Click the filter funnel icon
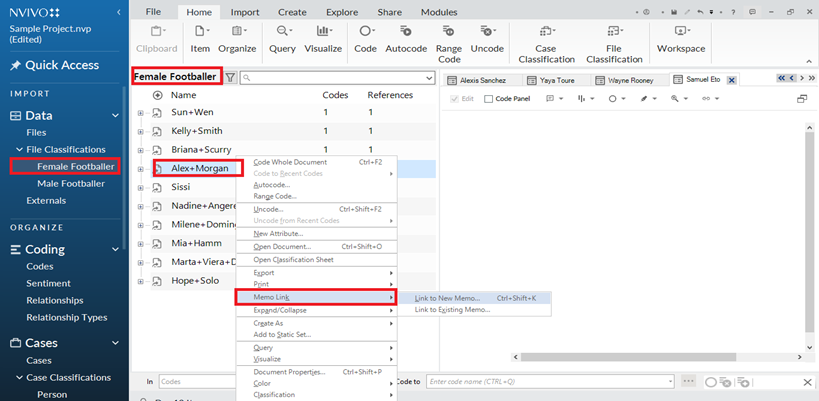 (230, 77)
